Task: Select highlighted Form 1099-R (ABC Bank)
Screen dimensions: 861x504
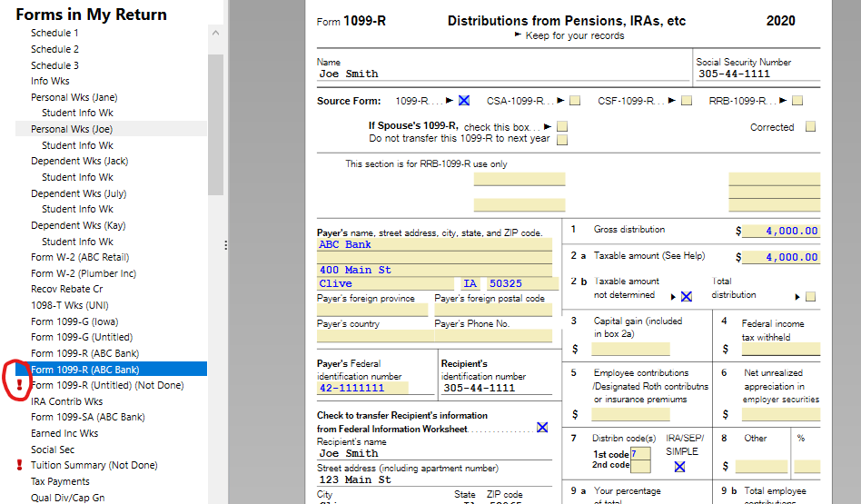Action: pos(112,369)
